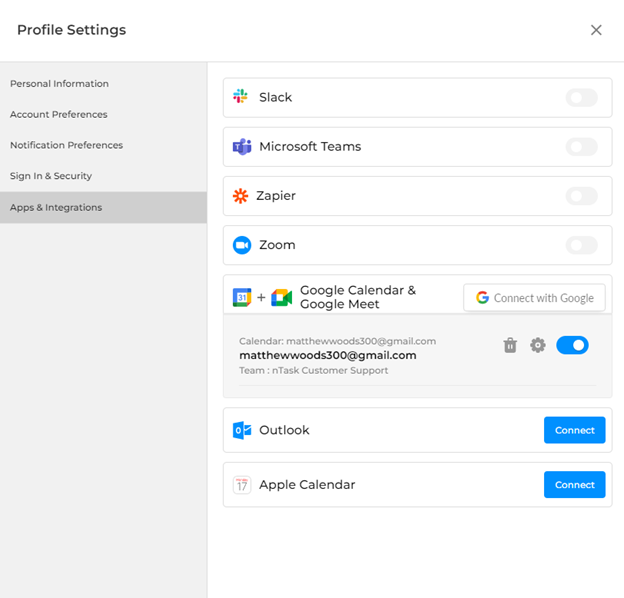
Task: Click the Apple Calendar icon
Action: tap(242, 485)
